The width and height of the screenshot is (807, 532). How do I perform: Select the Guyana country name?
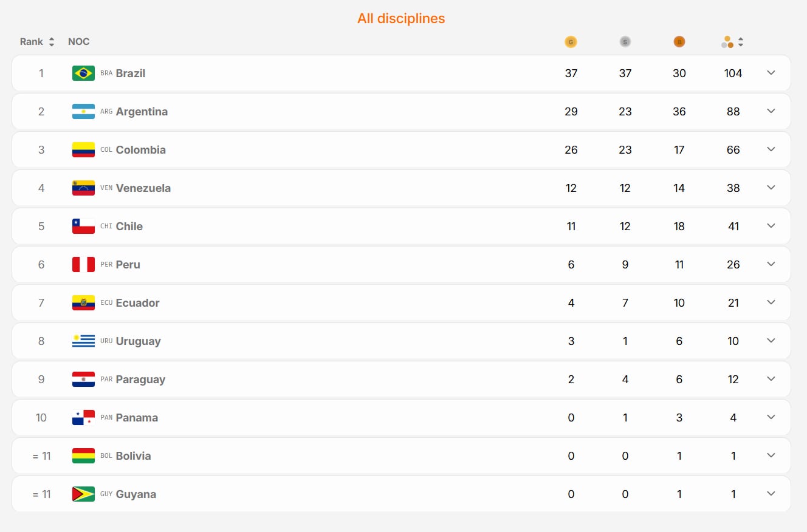pos(136,494)
